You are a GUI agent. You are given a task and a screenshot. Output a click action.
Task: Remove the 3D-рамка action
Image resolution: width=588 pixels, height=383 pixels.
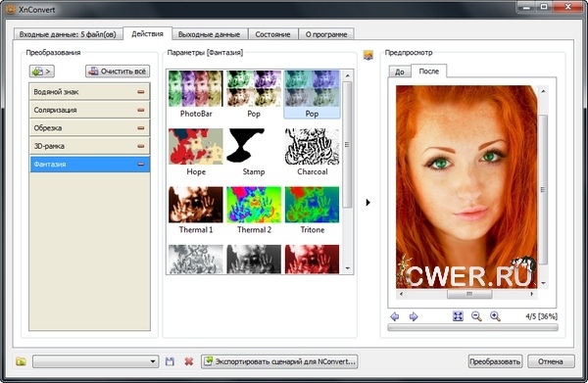pos(140,146)
